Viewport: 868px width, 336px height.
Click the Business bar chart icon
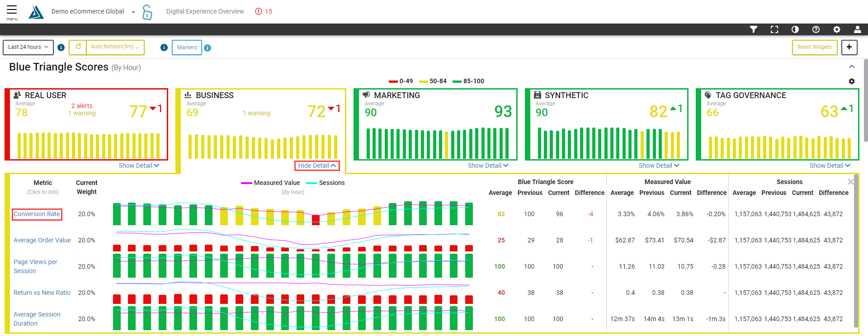click(188, 95)
